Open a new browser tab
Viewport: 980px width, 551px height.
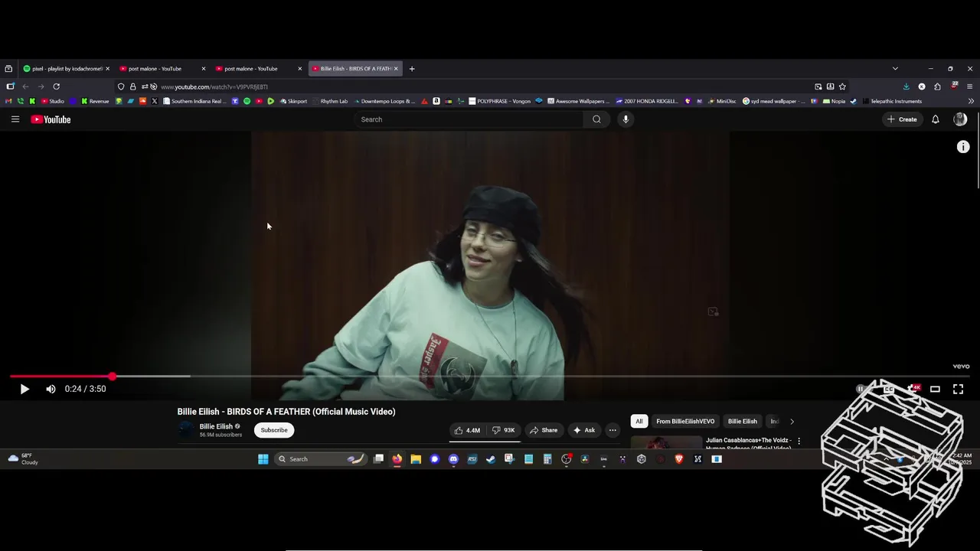pos(412,69)
